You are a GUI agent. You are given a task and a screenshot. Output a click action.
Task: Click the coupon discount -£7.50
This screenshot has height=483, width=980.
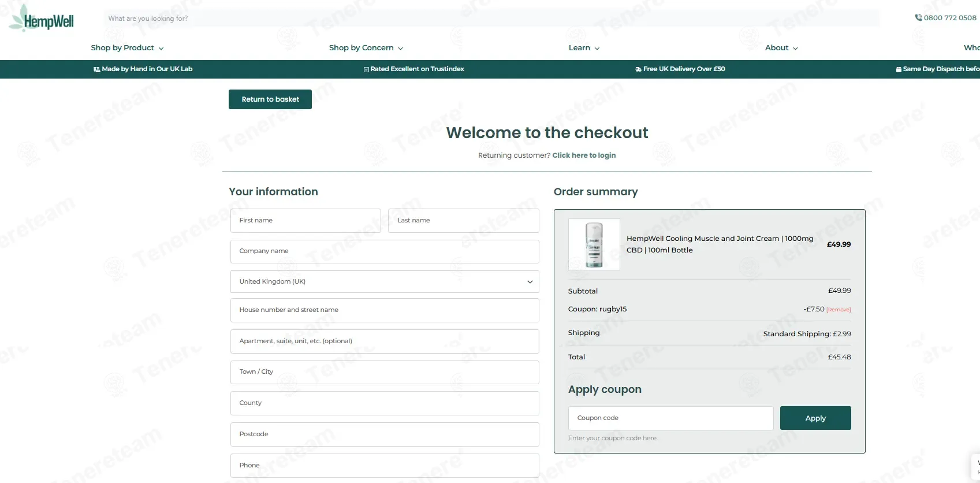814,310
